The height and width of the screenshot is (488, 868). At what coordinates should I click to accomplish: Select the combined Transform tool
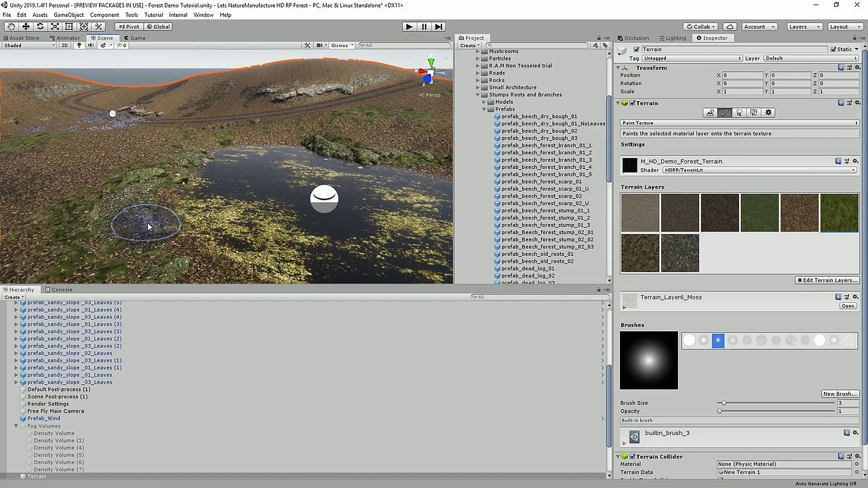(x=84, y=26)
